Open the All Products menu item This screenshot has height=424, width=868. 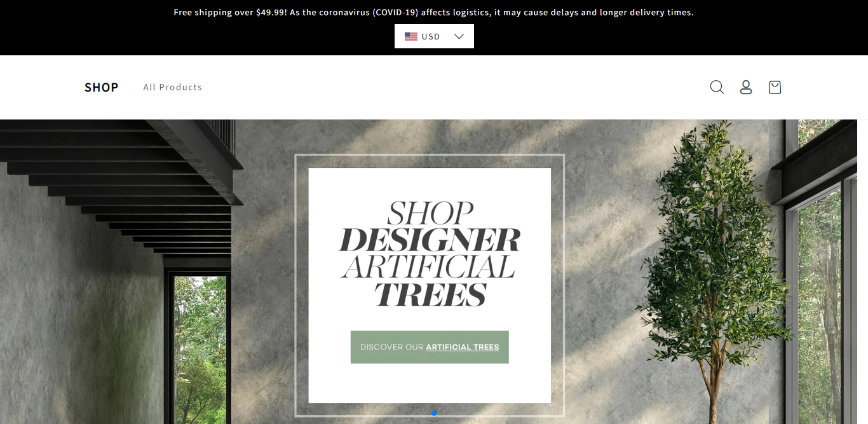pyautogui.click(x=173, y=87)
